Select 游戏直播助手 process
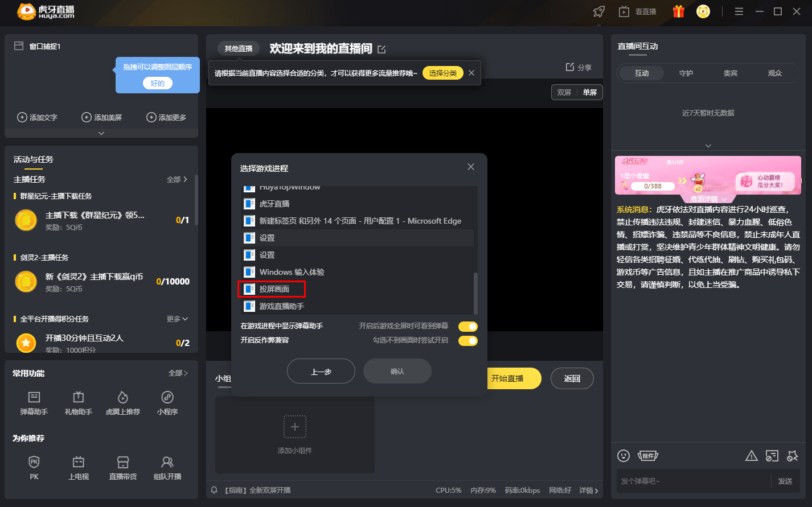The height and width of the screenshot is (507, 812). click(358, 306)
